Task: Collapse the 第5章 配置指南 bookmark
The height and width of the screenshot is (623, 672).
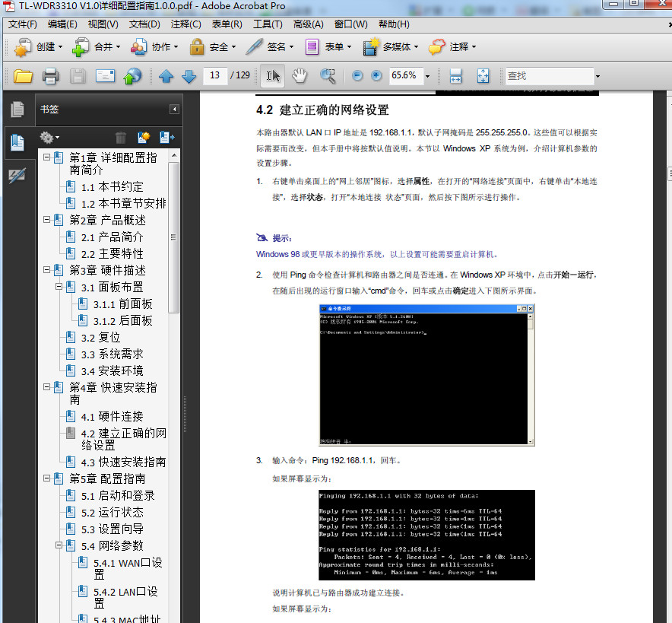Action: point(46,478)
